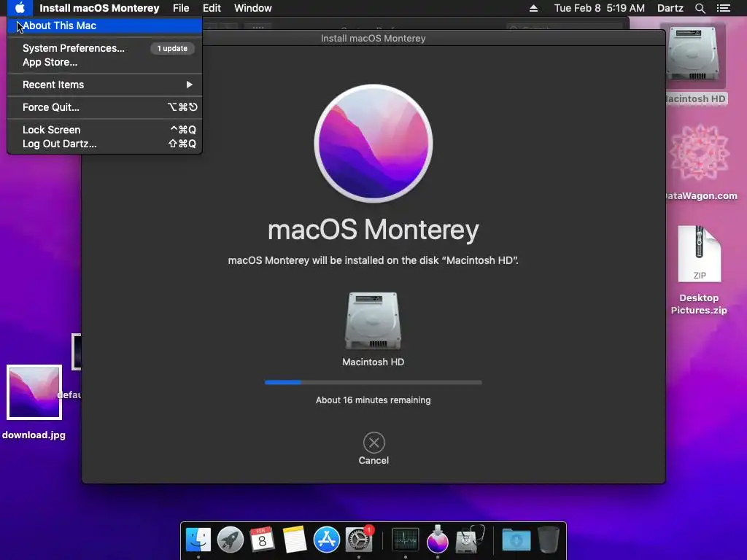The width and height of the screenshot is (747, 560).
Task: Open Notes from the Dock
Action: 295,540
